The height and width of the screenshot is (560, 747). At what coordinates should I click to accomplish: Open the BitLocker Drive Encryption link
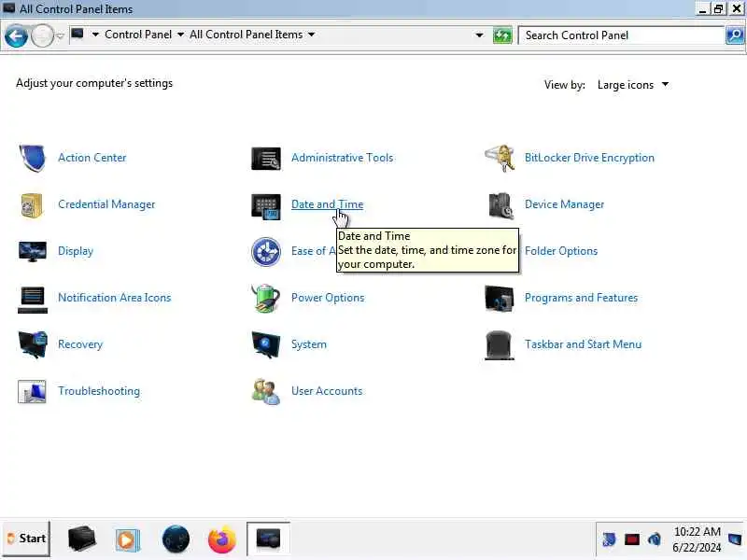pos(589,158)
